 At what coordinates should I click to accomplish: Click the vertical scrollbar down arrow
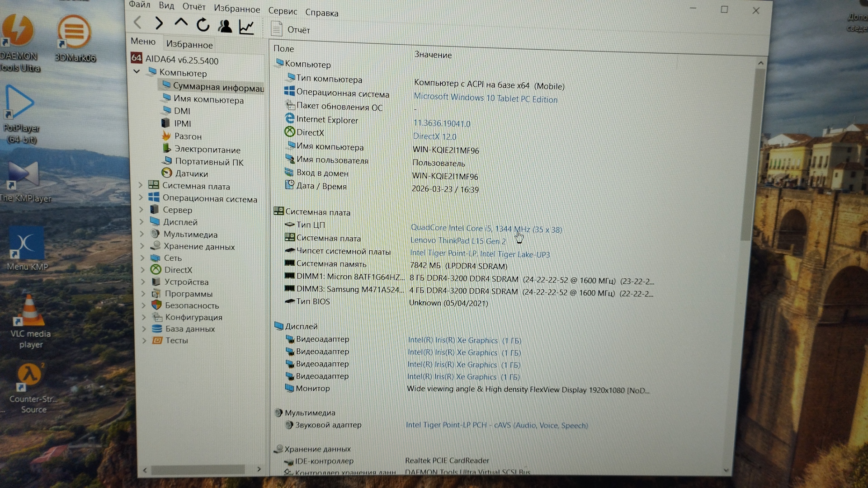coord(726,470)
